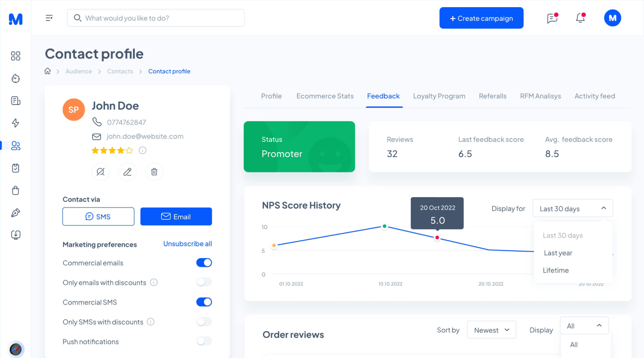Open the audience people icon in sidebar
644x358 pixels.
tap(16, 146)
